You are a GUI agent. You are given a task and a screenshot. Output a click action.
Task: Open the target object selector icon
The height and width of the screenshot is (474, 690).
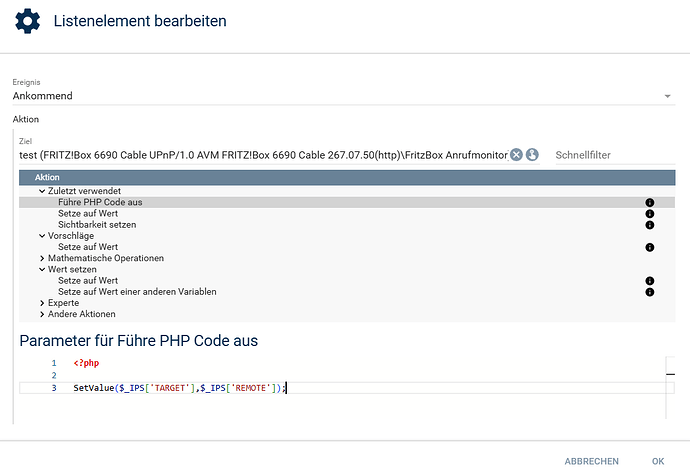532,154
